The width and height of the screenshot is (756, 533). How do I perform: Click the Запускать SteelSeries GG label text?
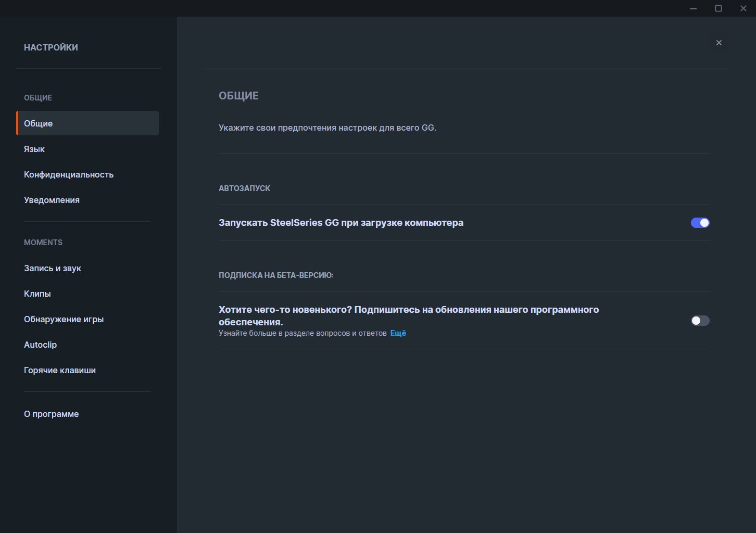coord(341,223)
